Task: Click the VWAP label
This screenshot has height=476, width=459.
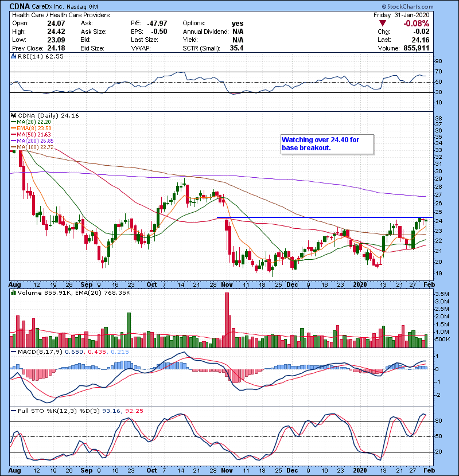Action: [x=141, y=48]
